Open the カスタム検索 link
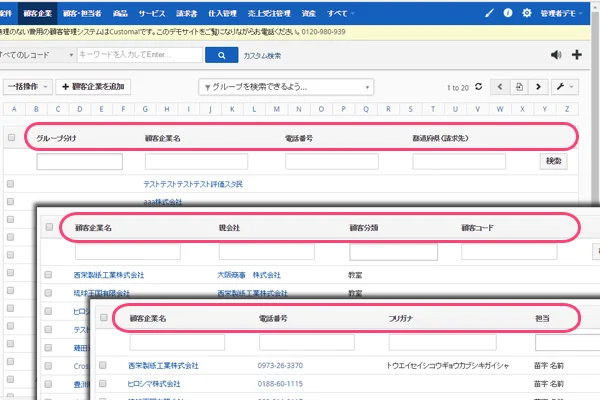Image resolution: width=600 pixels, height=400 pixels. coord(262,55)
